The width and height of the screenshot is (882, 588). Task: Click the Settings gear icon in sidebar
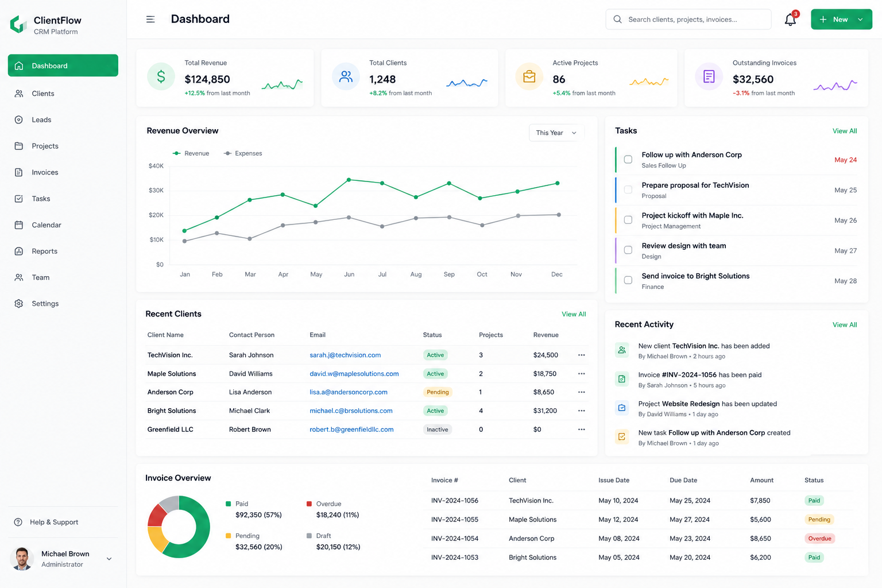[x=19, y=304]
